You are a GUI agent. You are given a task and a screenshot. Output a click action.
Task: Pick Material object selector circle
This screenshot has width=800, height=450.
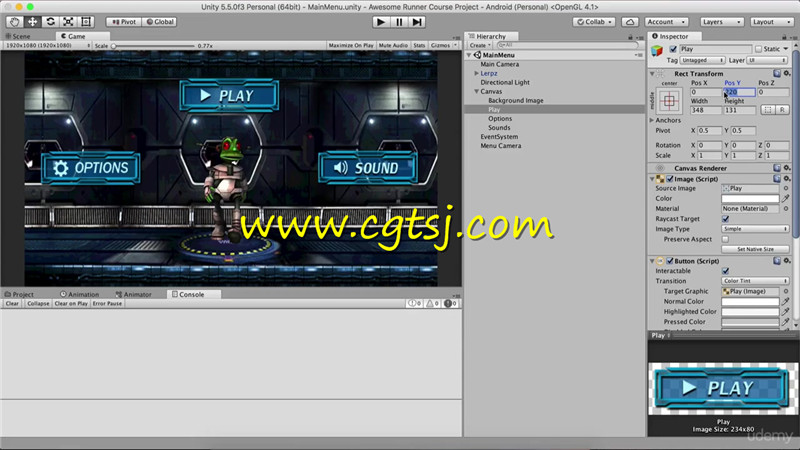[786, 209]
